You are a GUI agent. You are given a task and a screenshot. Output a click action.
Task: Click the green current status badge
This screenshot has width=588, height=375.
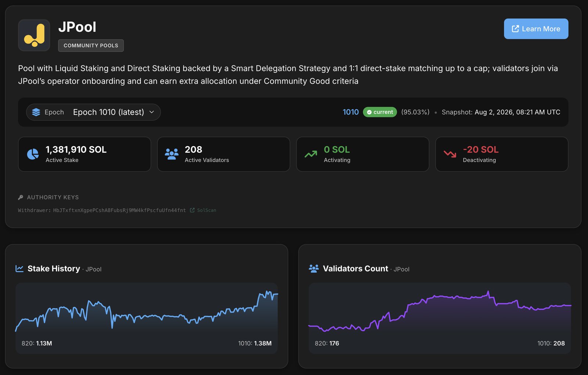coord(380,112)
